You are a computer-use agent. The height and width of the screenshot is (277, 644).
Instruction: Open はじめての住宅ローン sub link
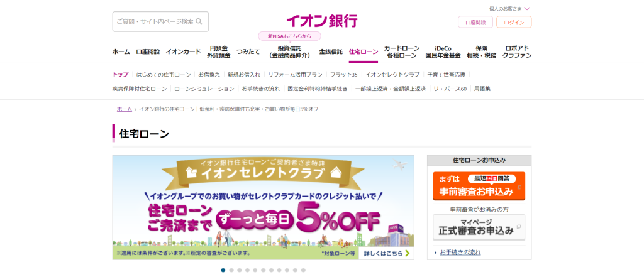[164, 75]
